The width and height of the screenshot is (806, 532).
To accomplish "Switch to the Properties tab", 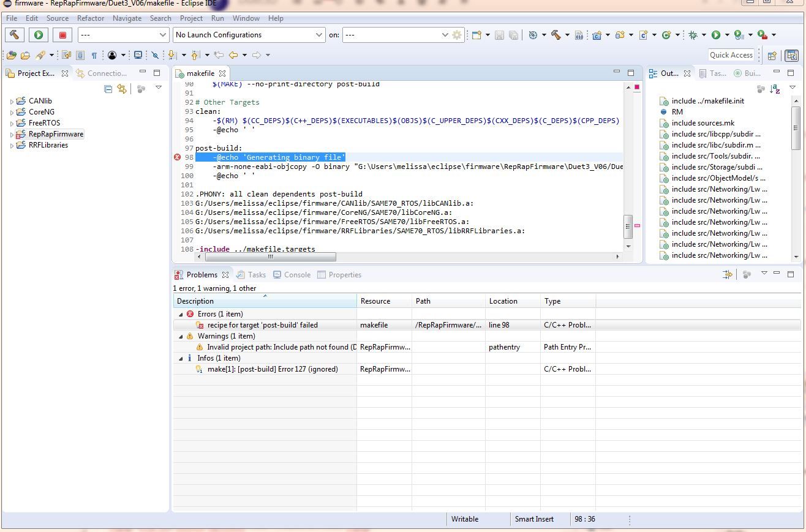I will (339, 275).
